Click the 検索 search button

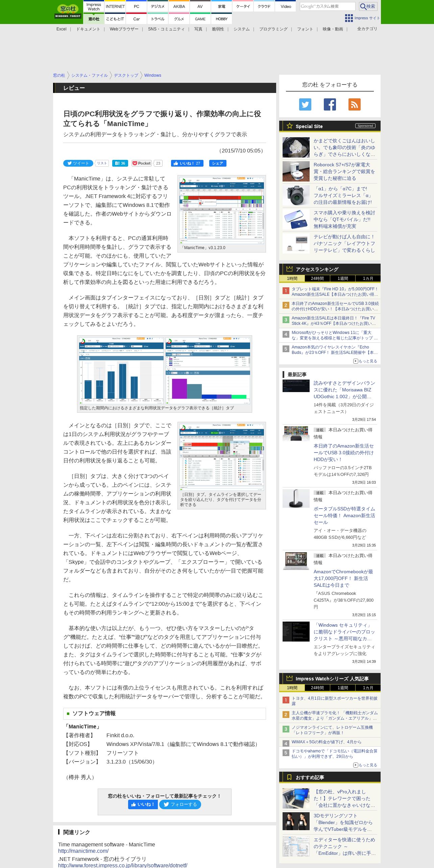368,6
